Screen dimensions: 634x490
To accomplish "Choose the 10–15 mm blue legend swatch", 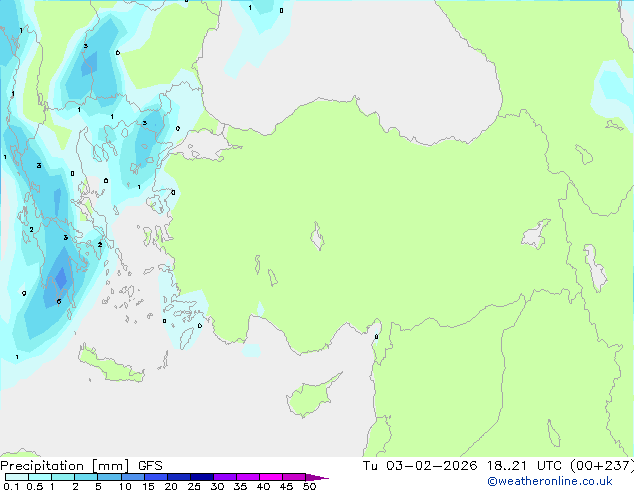I will (x=132, y=477).
